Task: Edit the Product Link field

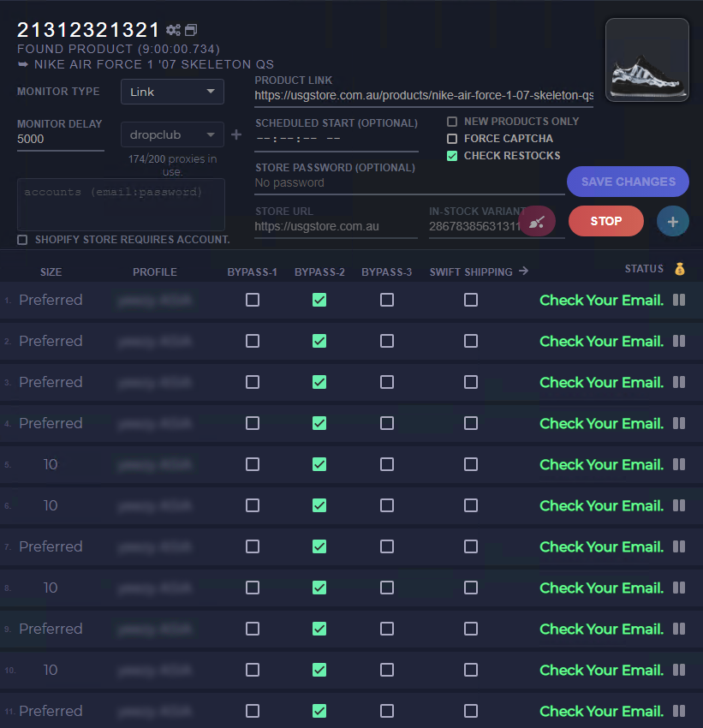Action: coord(424,96)
